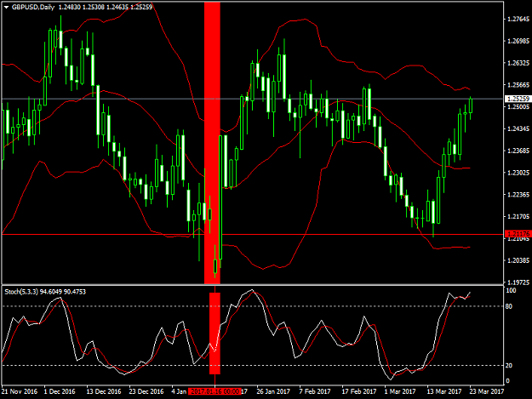
Task: Click the date label 7 Feb 2017
Action: point(315,391)
